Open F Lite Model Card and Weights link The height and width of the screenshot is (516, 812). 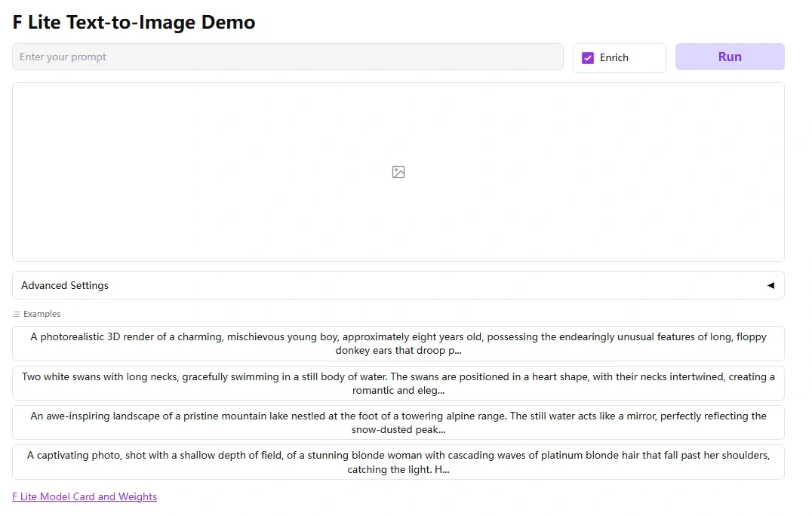coord(85,496)
